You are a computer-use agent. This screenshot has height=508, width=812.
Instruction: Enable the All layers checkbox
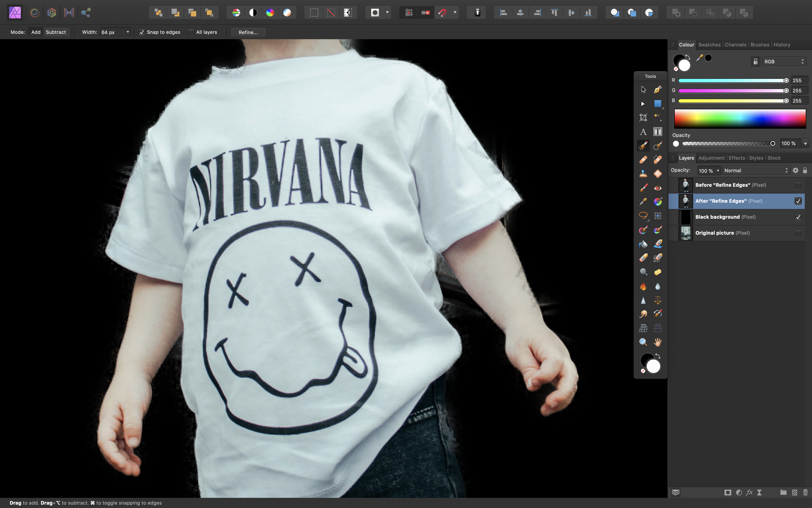tap(191, 32)
